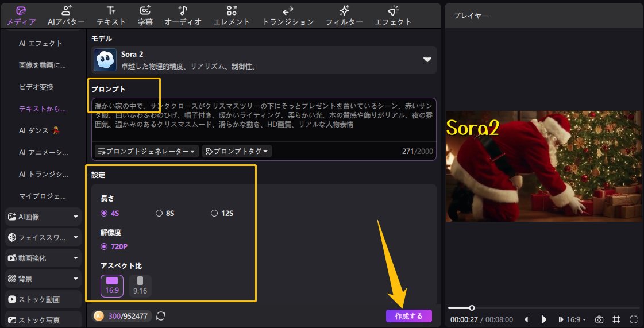Image resolution: width=644 pixels, height=328 pixels.
Task: Choose the 9:16 aspect ratio
Action: pos(140,285)
